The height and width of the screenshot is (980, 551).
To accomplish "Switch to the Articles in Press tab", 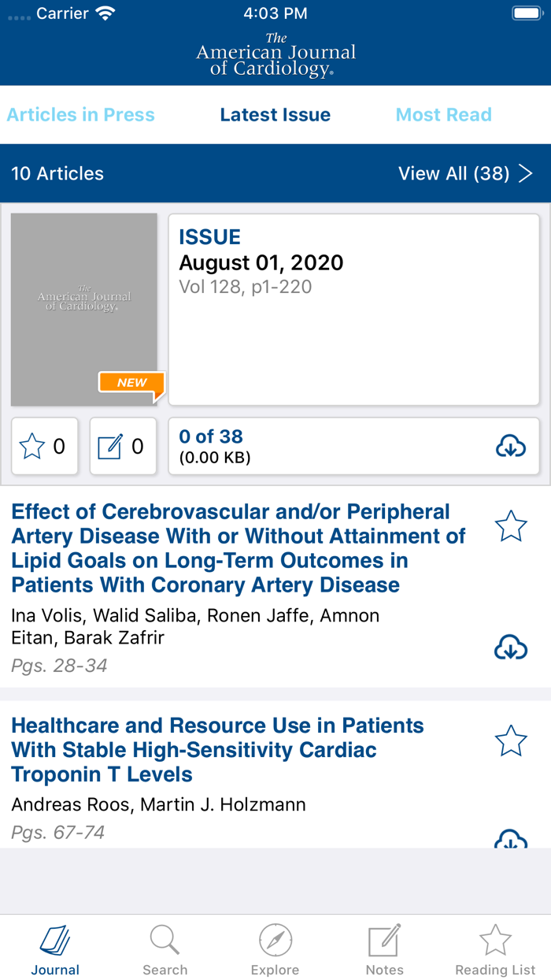I will (80, 115).
